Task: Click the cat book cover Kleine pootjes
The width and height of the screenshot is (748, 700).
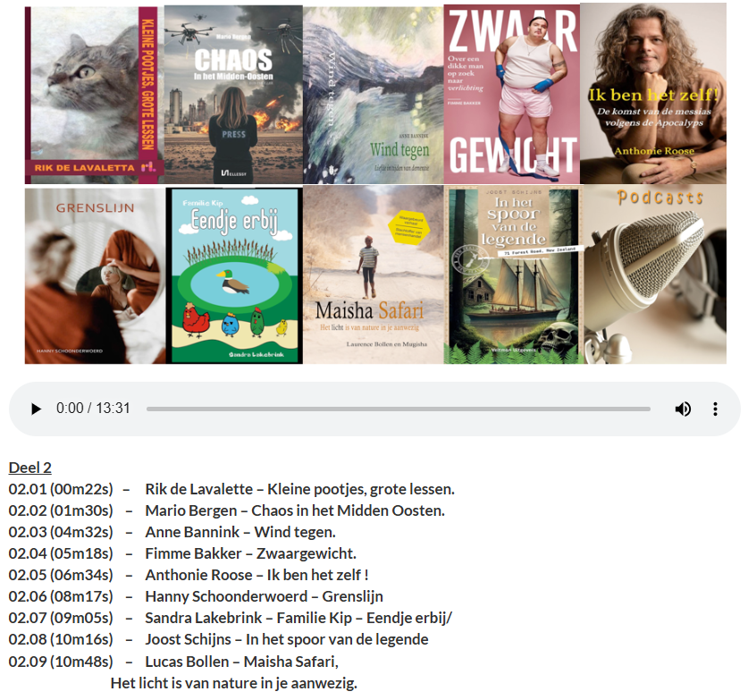Action: tap(93, 95)
